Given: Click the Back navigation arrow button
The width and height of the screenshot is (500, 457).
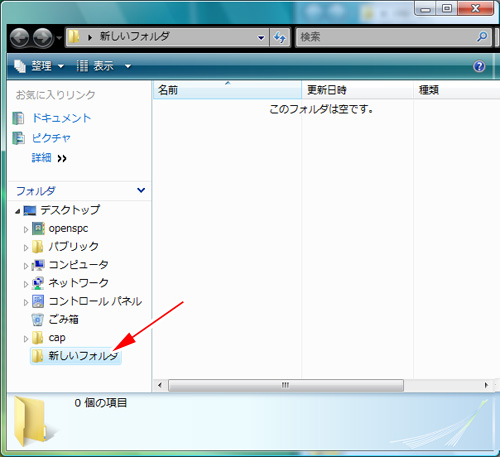Looking at the screenshot, I should coord(19,38).
